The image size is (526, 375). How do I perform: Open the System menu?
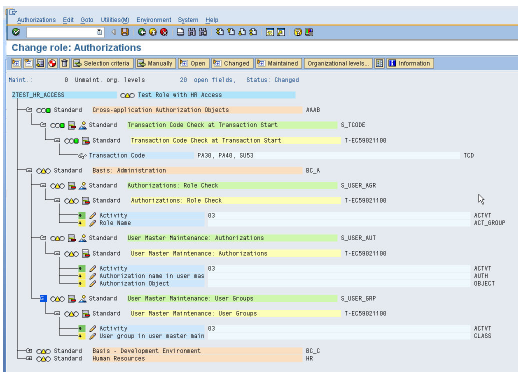tap(188, 20)
